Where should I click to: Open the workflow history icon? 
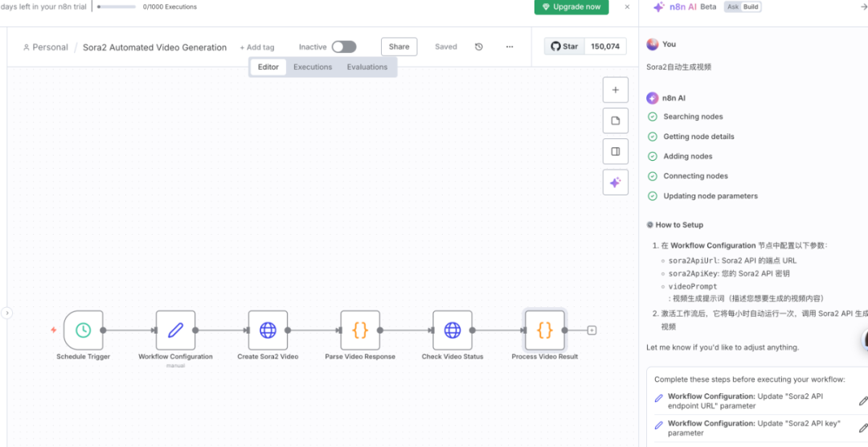click(x=479, y=47)
